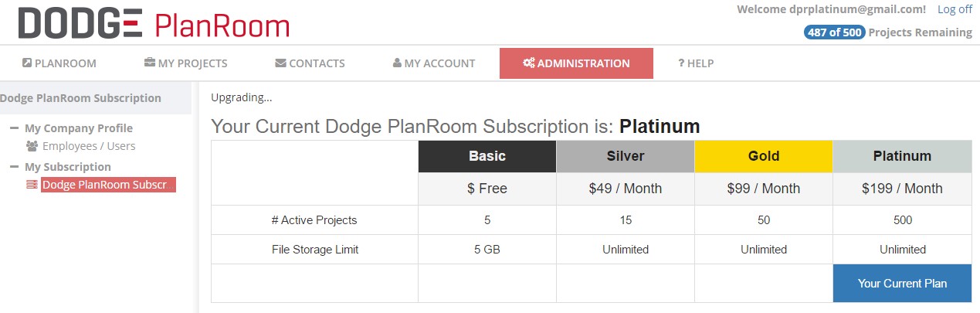Click the yellow Gold plan header
Viewport: 980px width, 313px height.
[764, 156]
